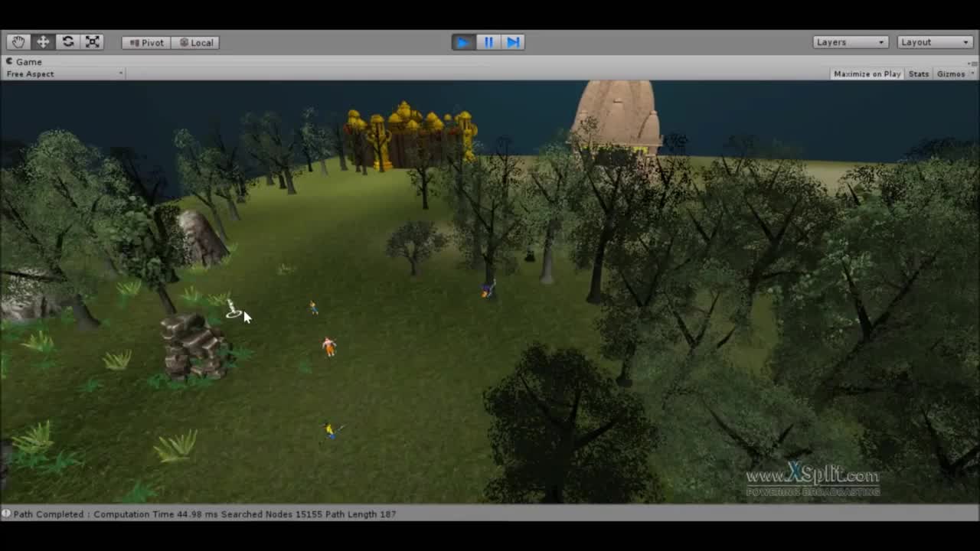This screenshot has height=551, width=980.
Task: Click the info icon in the status bar
Action: coord(8,514)
